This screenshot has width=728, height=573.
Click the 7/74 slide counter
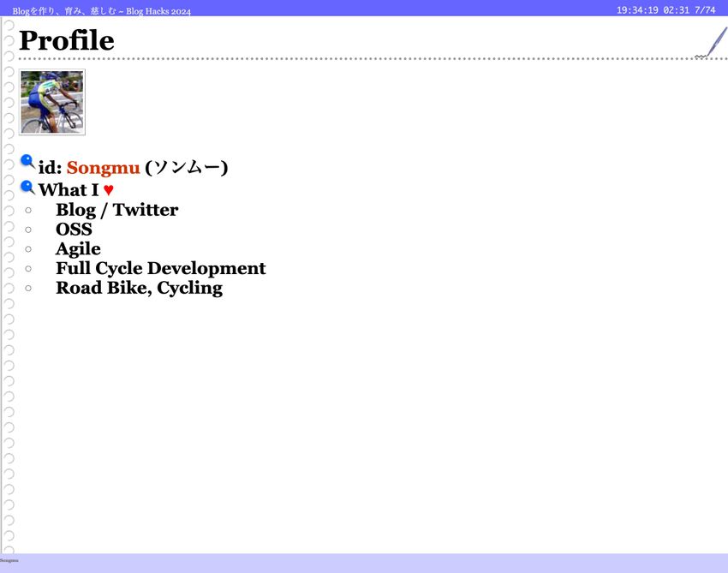tap(705, 10)
